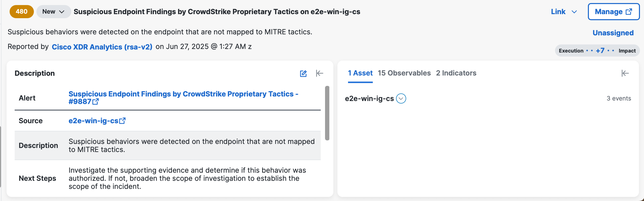Edit the Description panel with the pencil icon
Image resolution: width=644 pixels, height=201 pixels.
click(x=303, y=73)
